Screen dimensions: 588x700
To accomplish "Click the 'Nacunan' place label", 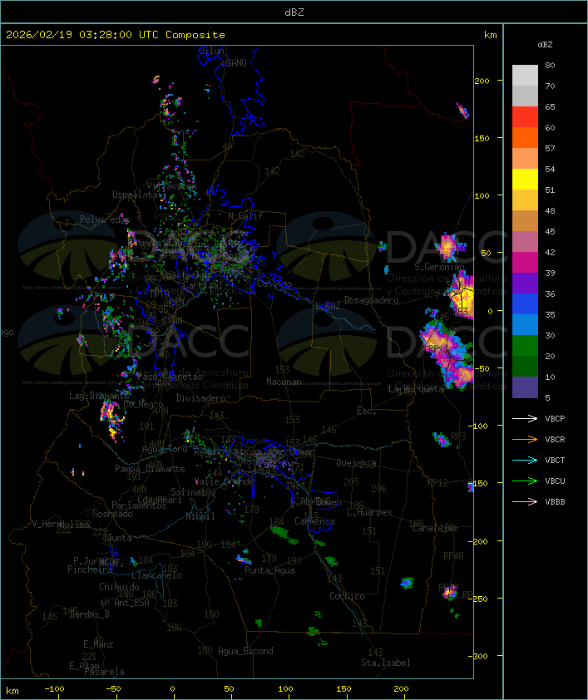I will 284,382.
